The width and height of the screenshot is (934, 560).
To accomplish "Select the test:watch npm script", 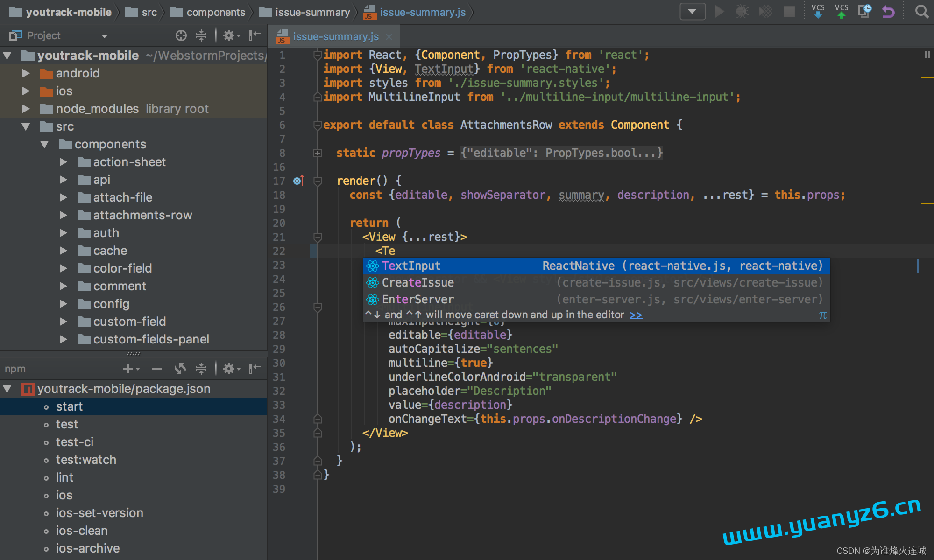I will click(134, 460).
